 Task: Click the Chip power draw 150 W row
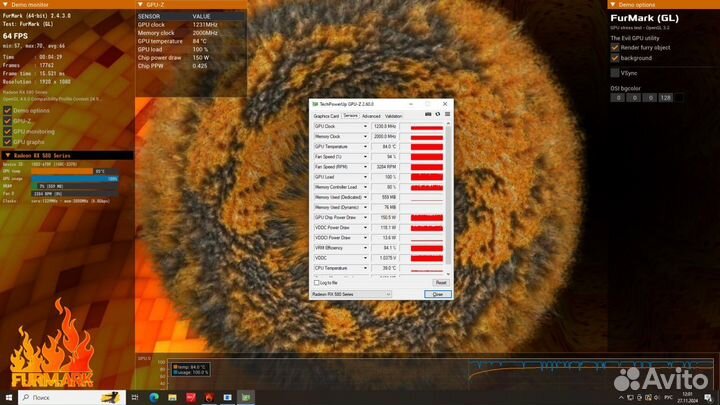tap(191, 58)
